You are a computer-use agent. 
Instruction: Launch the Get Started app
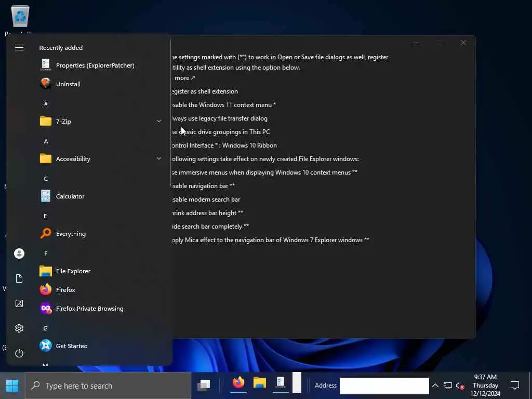(72, 345)
